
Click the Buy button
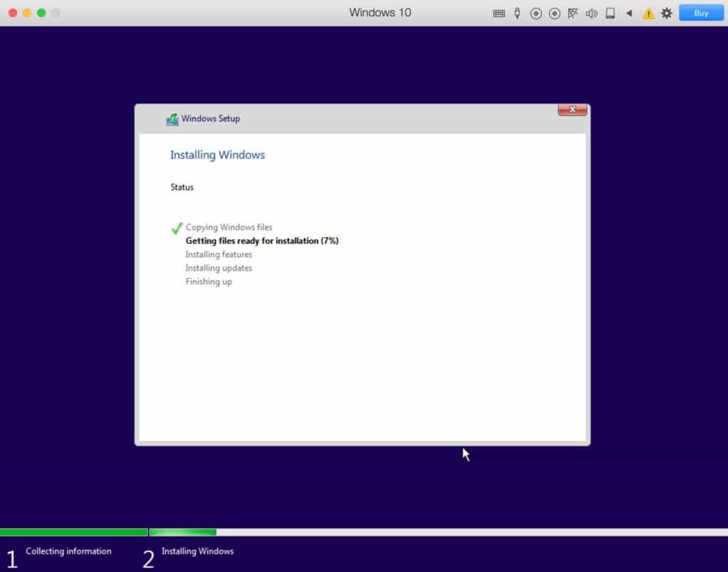pyautogui.click(x=701, y=13)
